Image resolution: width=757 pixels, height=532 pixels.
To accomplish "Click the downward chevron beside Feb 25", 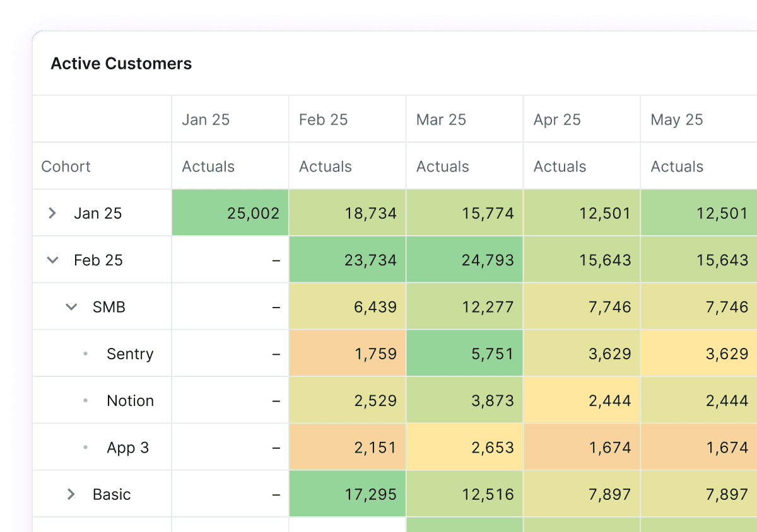I will pyautogui.click(x=52, y=259).
